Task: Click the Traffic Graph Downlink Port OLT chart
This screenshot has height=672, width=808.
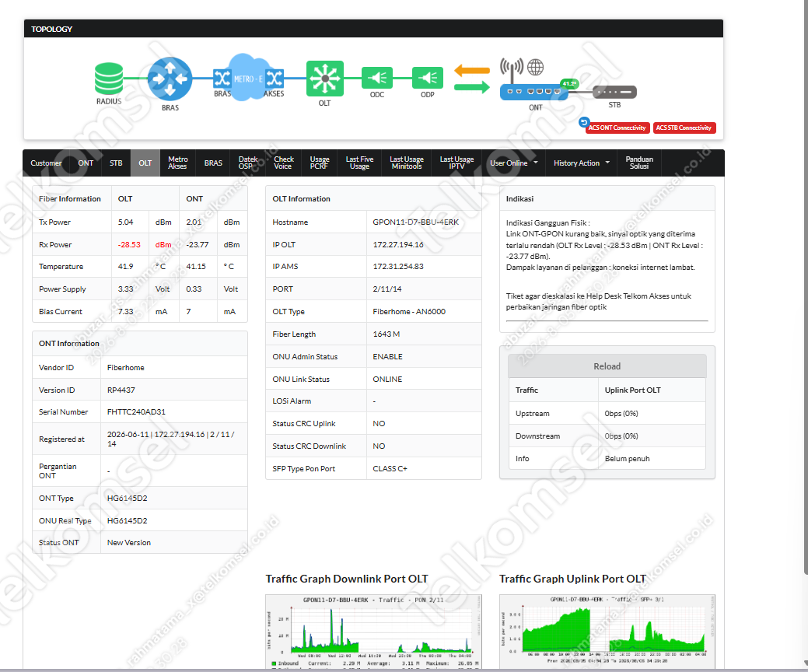Action: [374, 632]
